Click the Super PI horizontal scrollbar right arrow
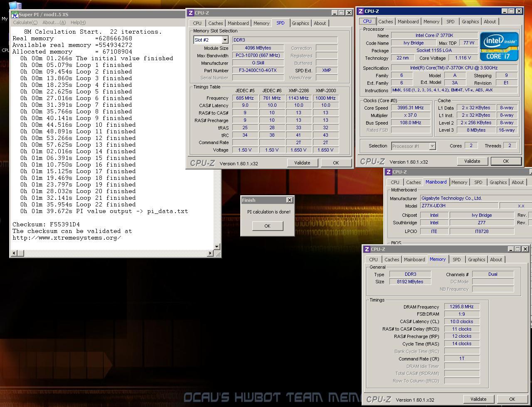This screenshot has width=532, height=407. click(x=210, y=253)
